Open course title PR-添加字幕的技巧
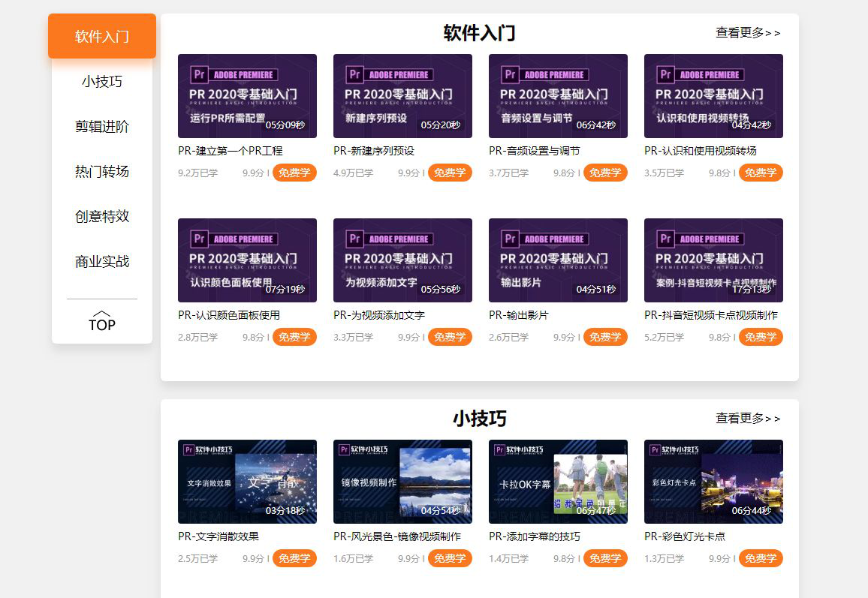Screen dimensions: 868x598 (534, 536)
